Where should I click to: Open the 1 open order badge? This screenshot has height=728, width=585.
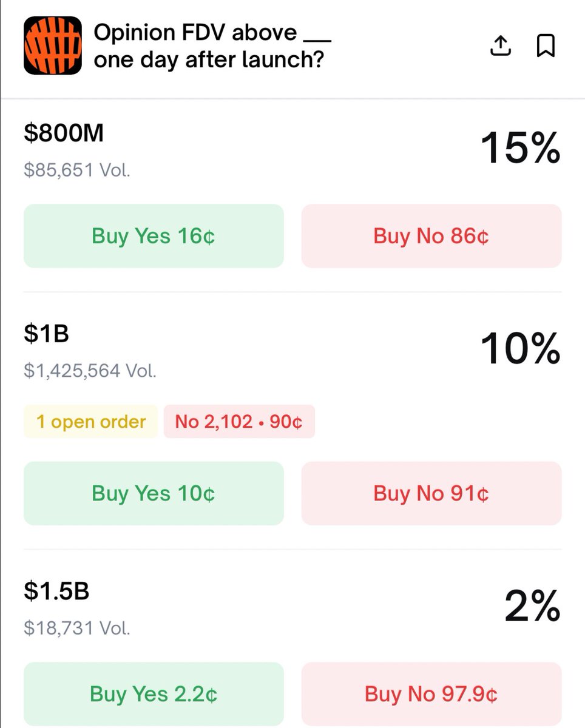point(91,422)
